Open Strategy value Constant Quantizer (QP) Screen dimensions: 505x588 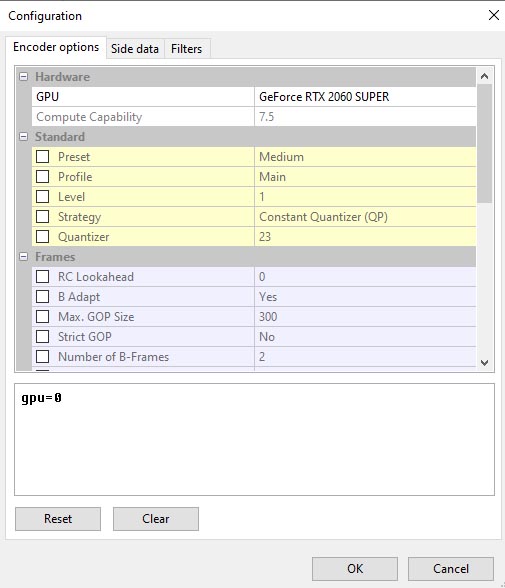365,217
